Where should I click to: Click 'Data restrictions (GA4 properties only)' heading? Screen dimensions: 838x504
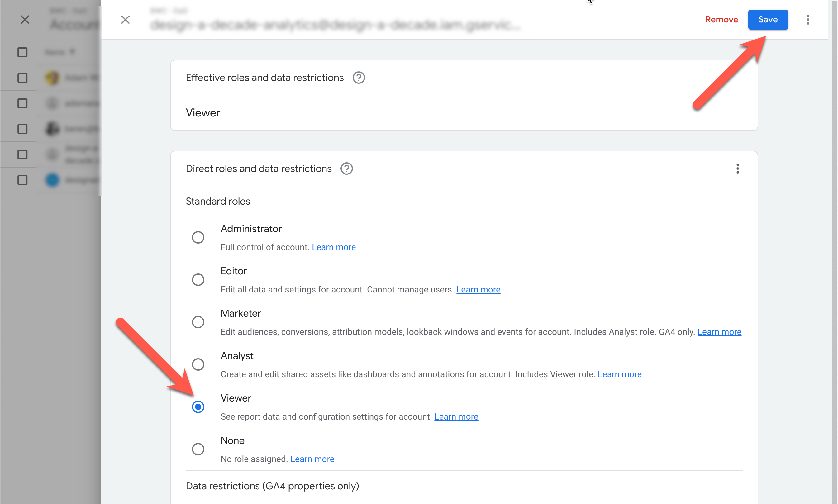pos(272,486)
